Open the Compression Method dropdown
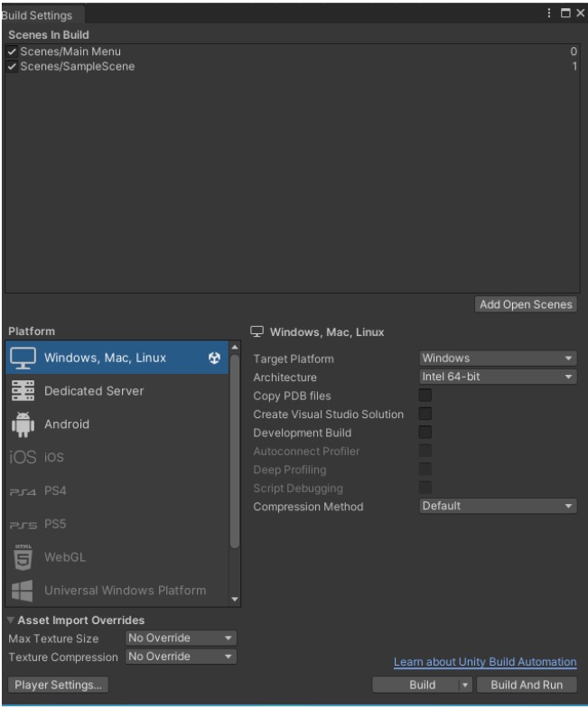This screenshot has width=588, height=709. pos(498,506)
